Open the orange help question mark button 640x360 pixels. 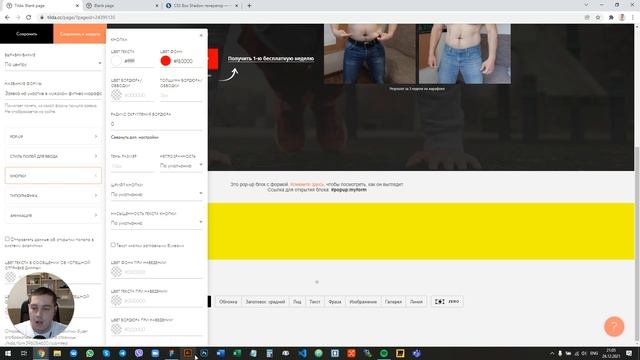click(614, 326)
